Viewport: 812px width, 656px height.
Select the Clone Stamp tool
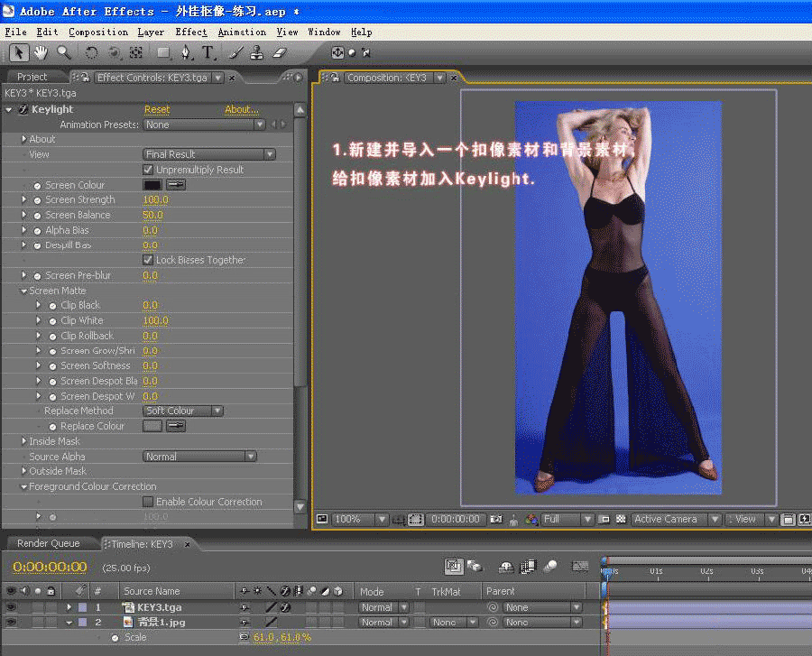tap(257, 53)
